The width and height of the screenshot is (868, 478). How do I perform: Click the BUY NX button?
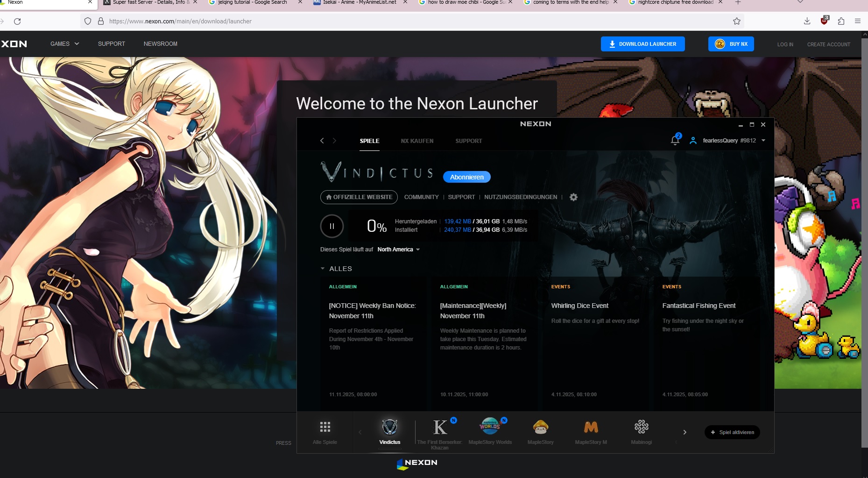[731, 44]
